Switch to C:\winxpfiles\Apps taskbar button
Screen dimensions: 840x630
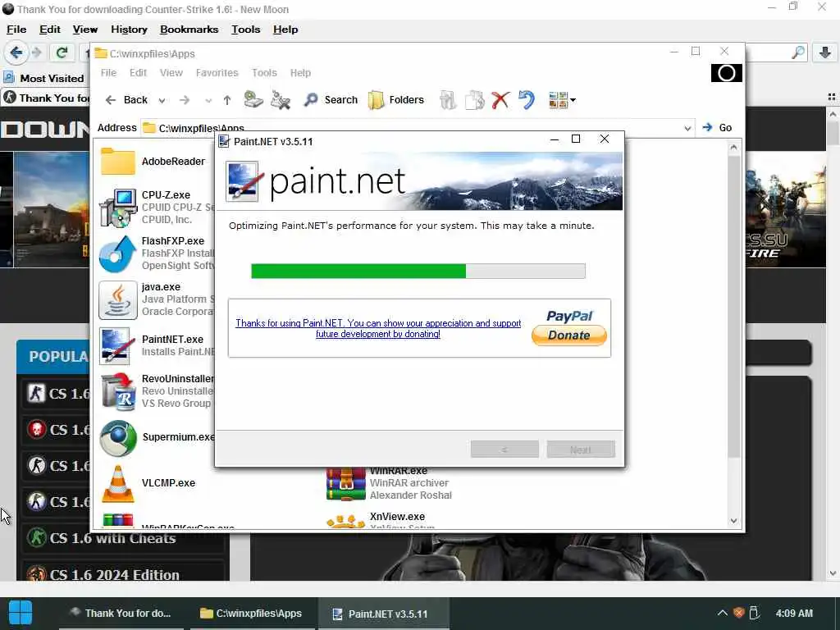coord(251,614)
